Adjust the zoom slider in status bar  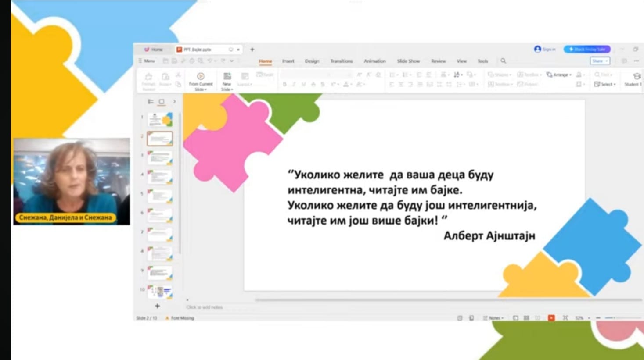pyautogui.click(x=614, y=318)
